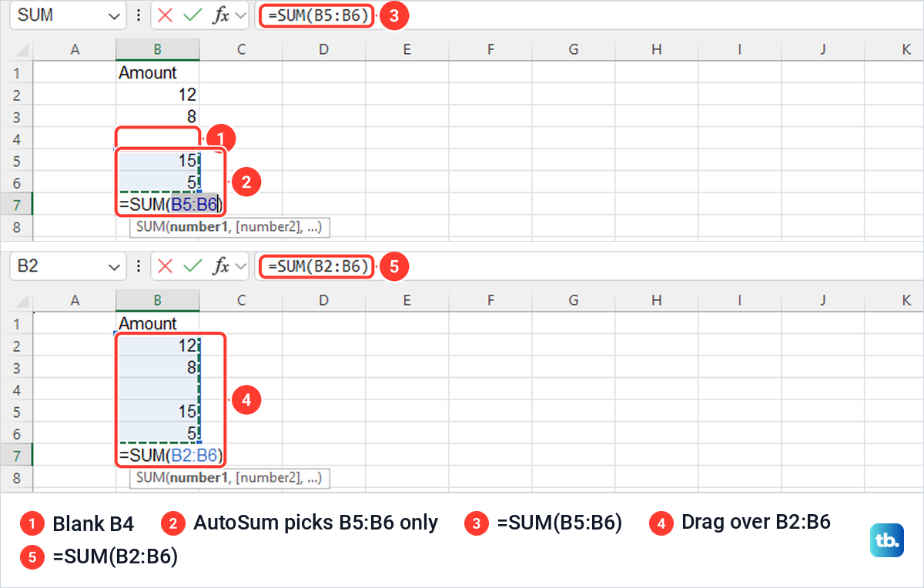
Task: Select column I header in the lower worksheet
Action: [x=740, y=301]
